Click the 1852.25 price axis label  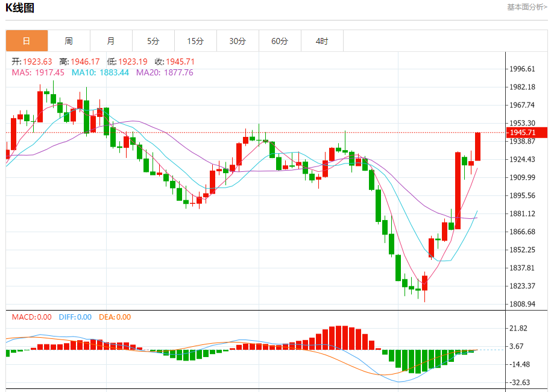(x=523, y=250)
